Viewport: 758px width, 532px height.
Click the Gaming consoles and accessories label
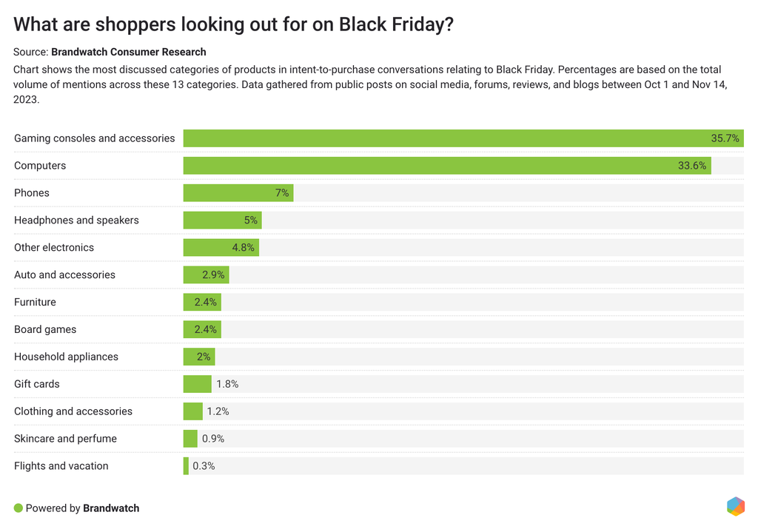click(x=95, y=138)
